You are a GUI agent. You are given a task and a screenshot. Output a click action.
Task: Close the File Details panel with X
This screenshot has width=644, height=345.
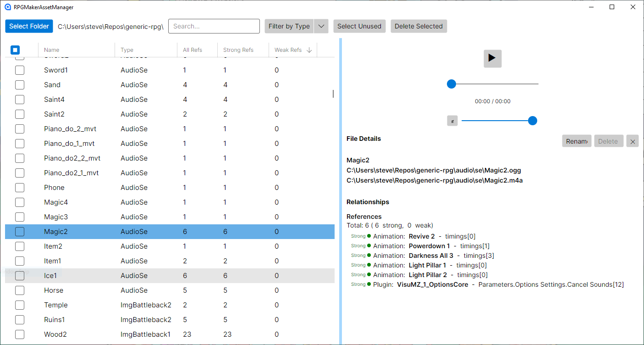pyautogui.click(x=633, y=141)
